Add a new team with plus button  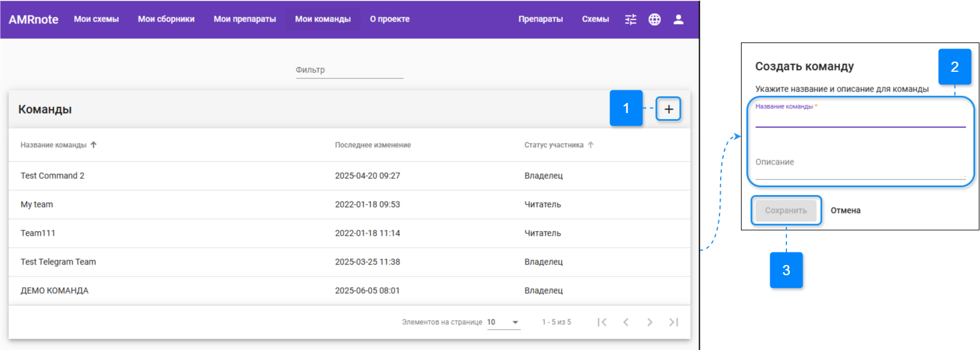point(669,109)
